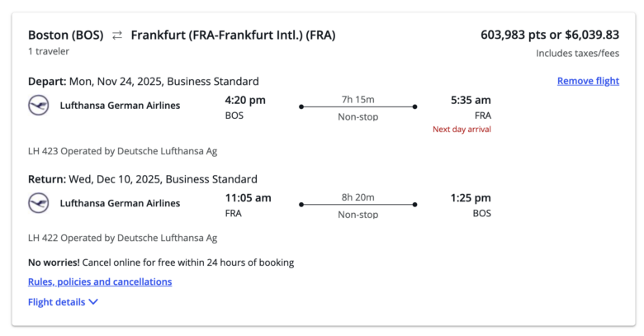Click the round-trip arrows icon between the cities

point(117,35)
